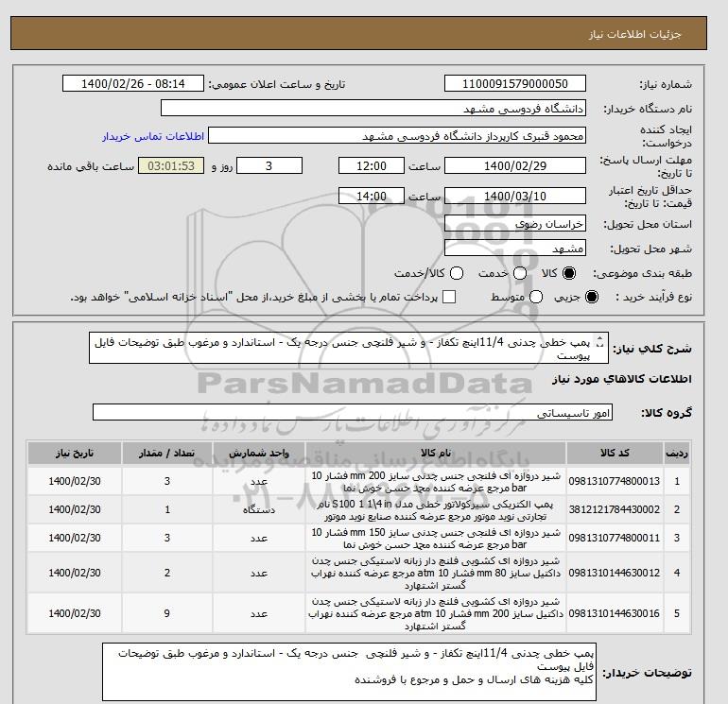Image resolution: width=728 pixels, height=704 pixels.
Task: Click the 200 mm cast iron gate valve name
Action: tap(436, 482)
